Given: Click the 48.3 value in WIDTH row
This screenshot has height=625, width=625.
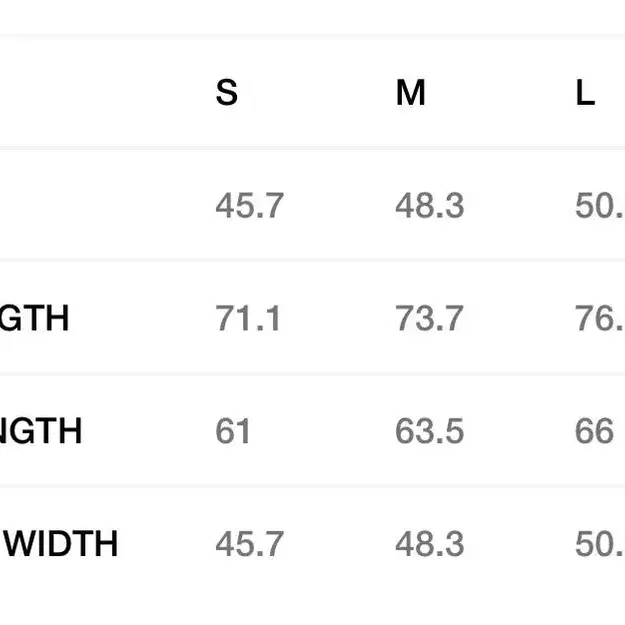Looking at the screenshot, I should (x=429, y=544).
